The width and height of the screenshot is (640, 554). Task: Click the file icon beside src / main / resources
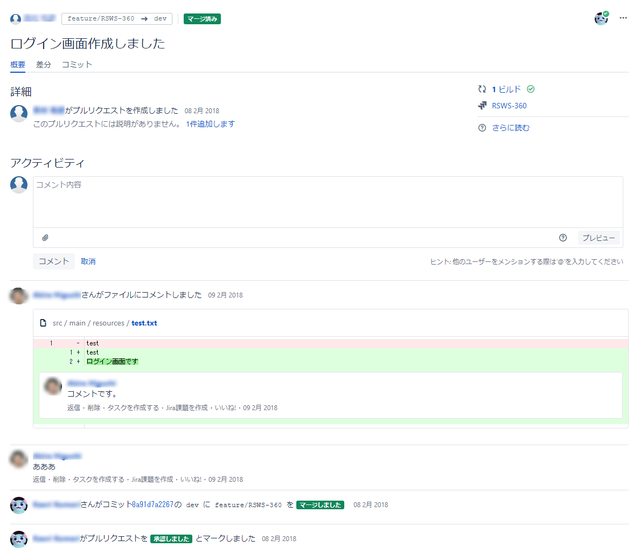(43, 323)
